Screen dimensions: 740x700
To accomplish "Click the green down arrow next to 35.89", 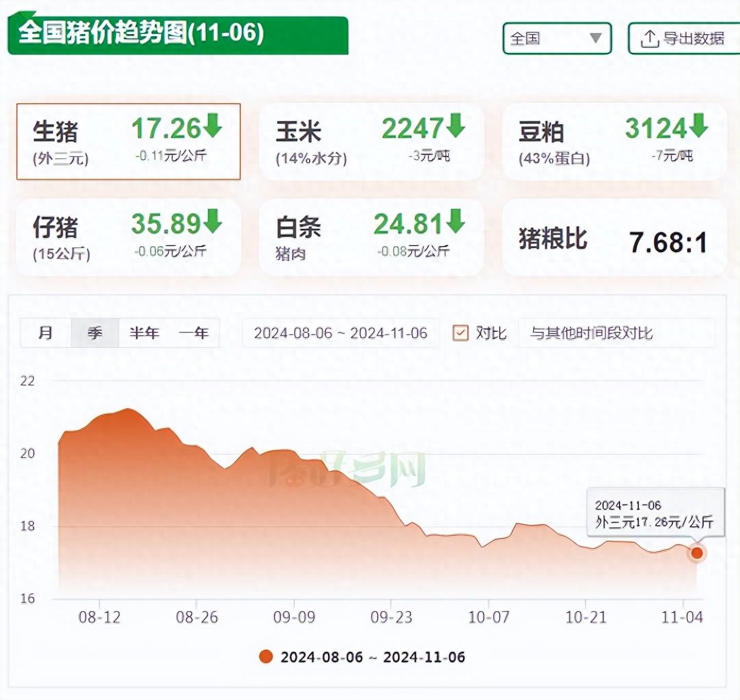I will pos(213,221).
